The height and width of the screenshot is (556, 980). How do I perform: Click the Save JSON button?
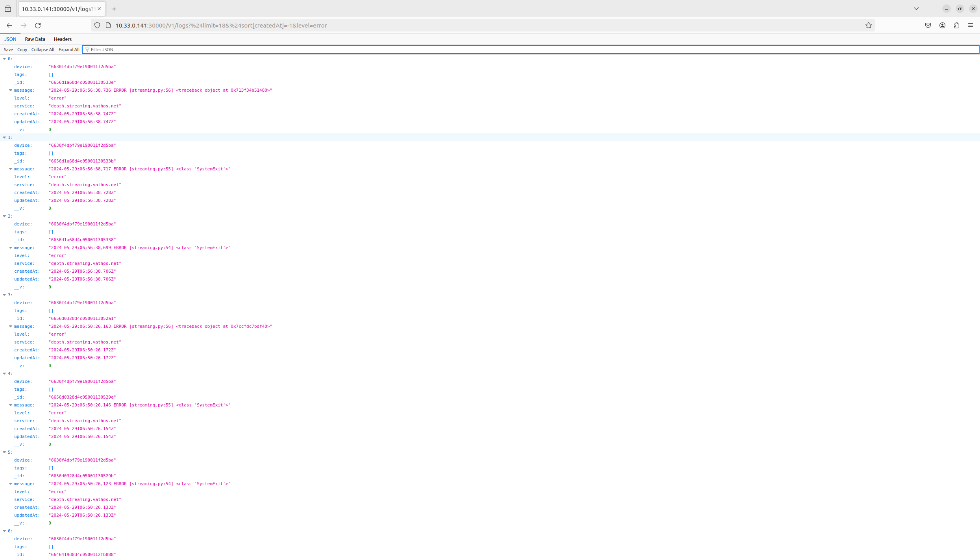(8, 50)
